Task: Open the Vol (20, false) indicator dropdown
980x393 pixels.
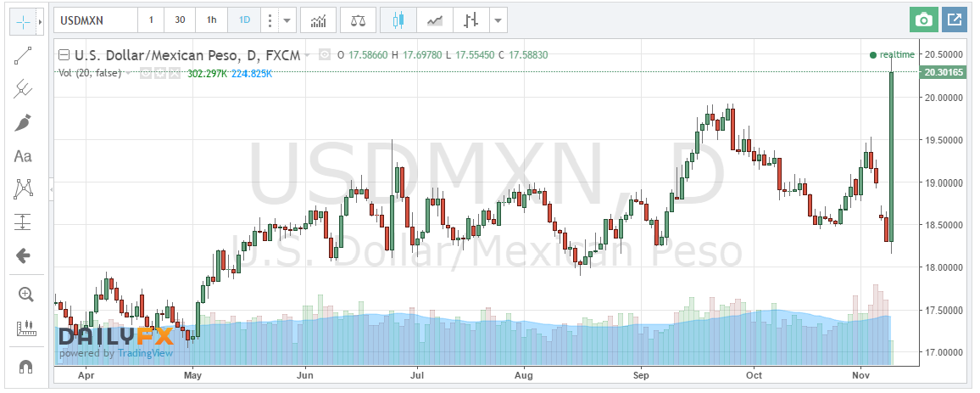Action: pyautogui.click(x=129, y=73)
